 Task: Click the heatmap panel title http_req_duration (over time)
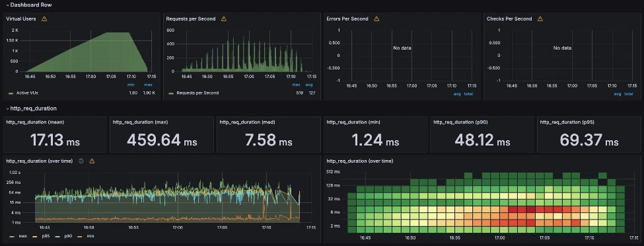click(x=359, y=161)
